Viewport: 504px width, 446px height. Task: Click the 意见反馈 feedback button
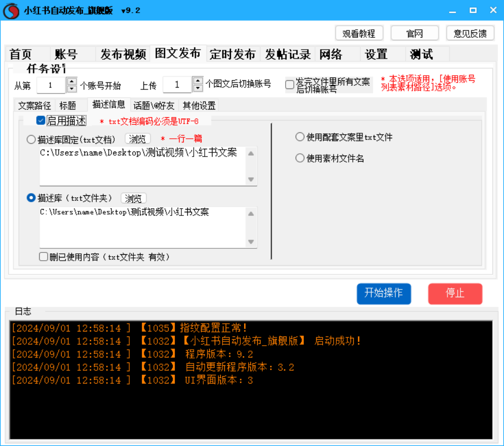click(x=470, y=33)
